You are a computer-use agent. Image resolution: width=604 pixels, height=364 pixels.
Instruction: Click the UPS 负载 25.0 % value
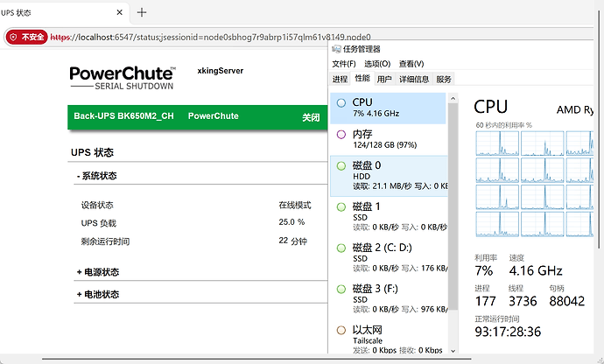pyautogui.click(x=291, y=222)
